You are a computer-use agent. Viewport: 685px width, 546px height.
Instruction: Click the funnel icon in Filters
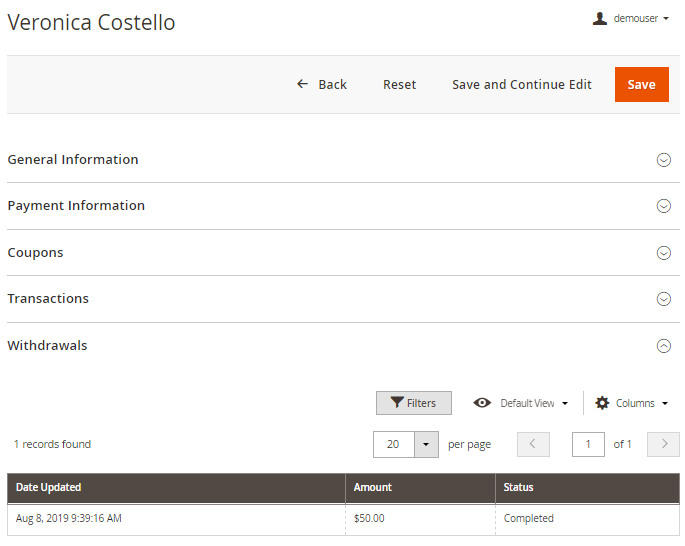coord(396,403)
